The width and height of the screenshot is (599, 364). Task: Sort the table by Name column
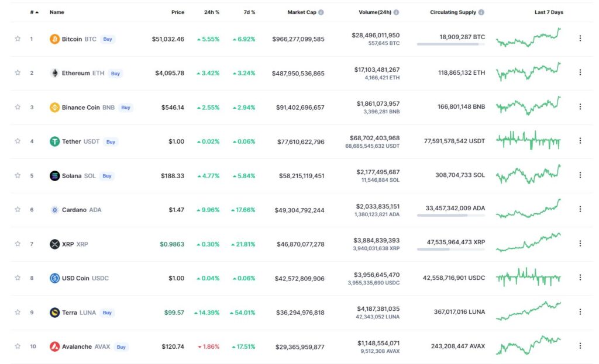(57, 12)
